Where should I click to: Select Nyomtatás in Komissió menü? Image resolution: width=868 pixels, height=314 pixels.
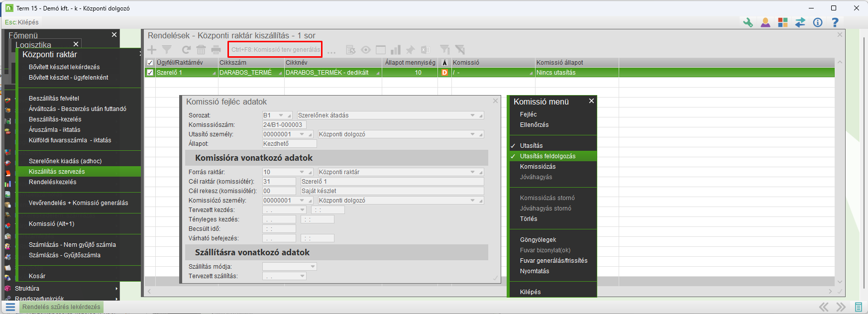[x=535, y=271]
